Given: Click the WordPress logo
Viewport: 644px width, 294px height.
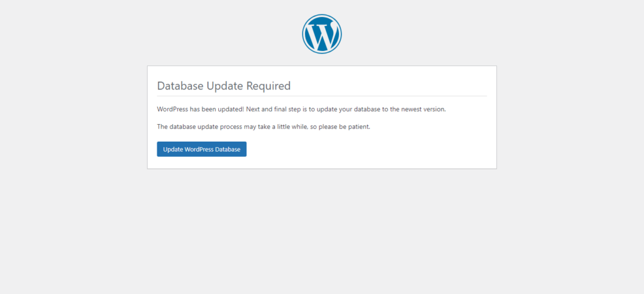Looking at the screenshot, I should click(321, 34).
